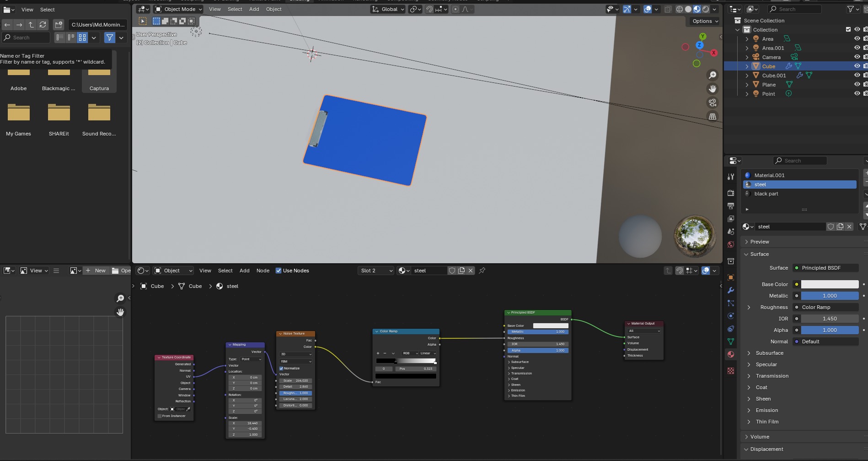Screen dimensions: 868x461
Task: Hide the Plane using its eye icon
Action: pyautogui.click(x=857, y=85)
